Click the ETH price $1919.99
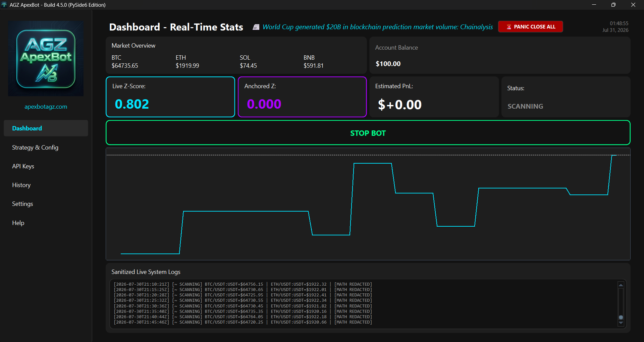This screenshot has height=342, width=644. click(x=187, y=66)
